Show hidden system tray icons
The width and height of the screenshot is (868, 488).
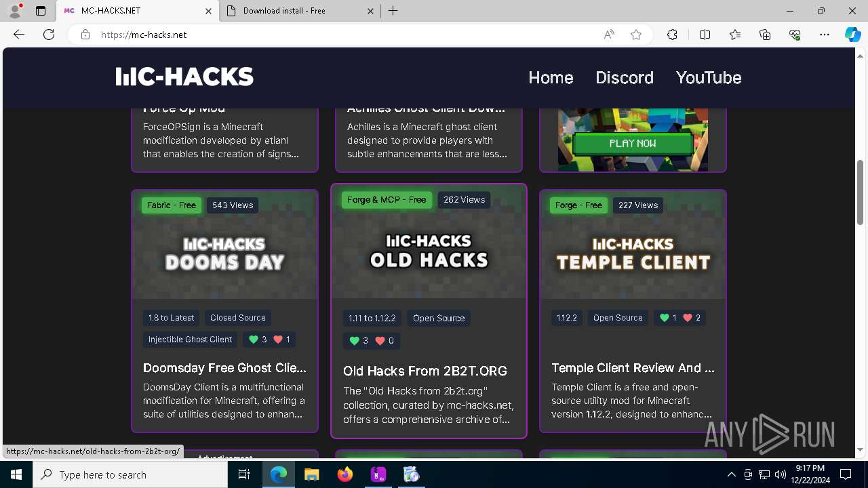coord(731,474)
